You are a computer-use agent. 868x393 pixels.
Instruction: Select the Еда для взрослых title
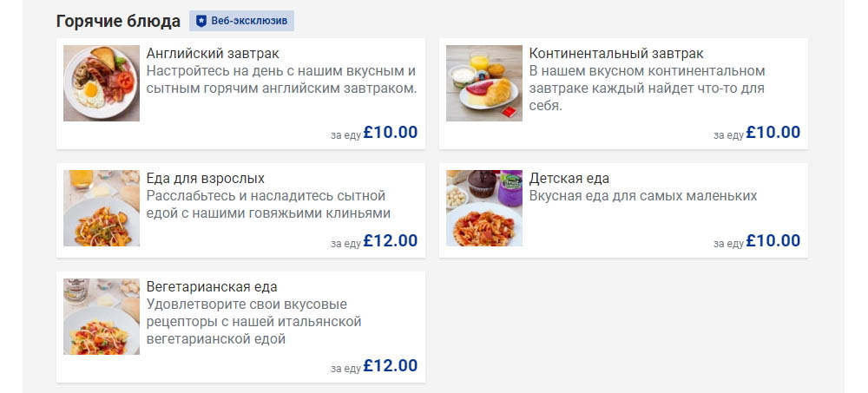[206, 179]
